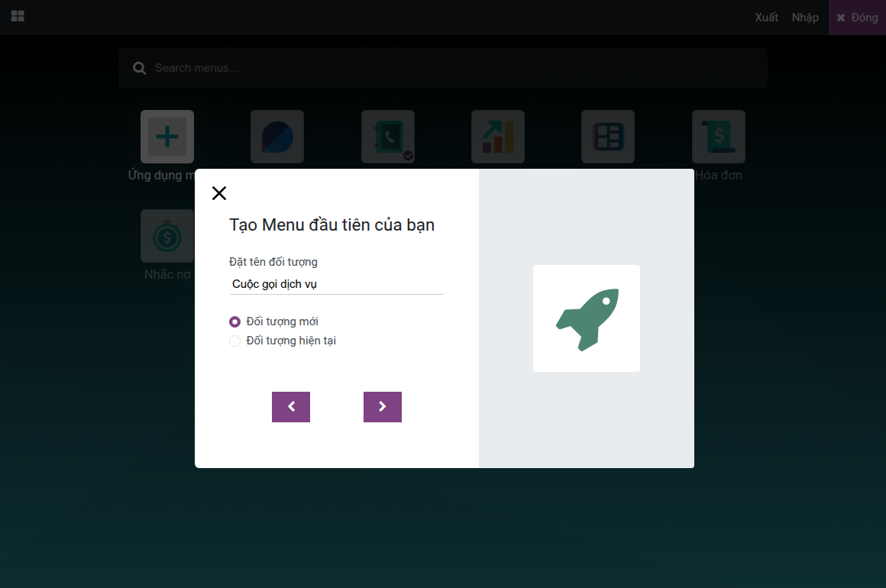Open the dashboard grid app icon
This screenshot has height=588, width=886.
[608, 137]
